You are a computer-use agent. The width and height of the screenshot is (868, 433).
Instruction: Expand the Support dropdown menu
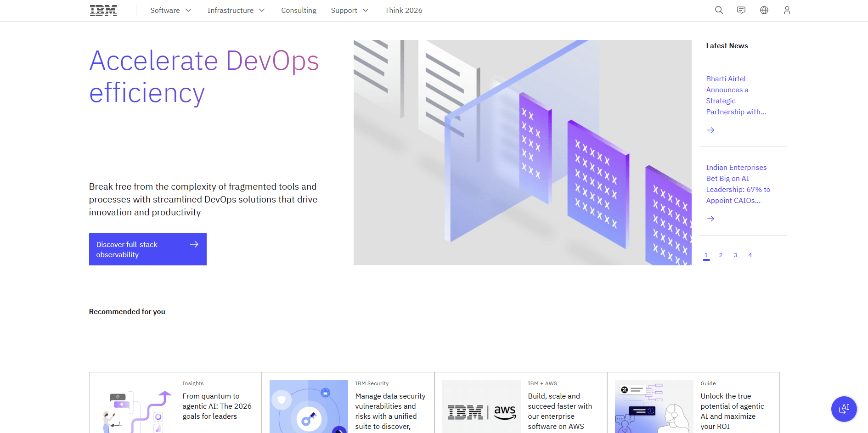349,10
